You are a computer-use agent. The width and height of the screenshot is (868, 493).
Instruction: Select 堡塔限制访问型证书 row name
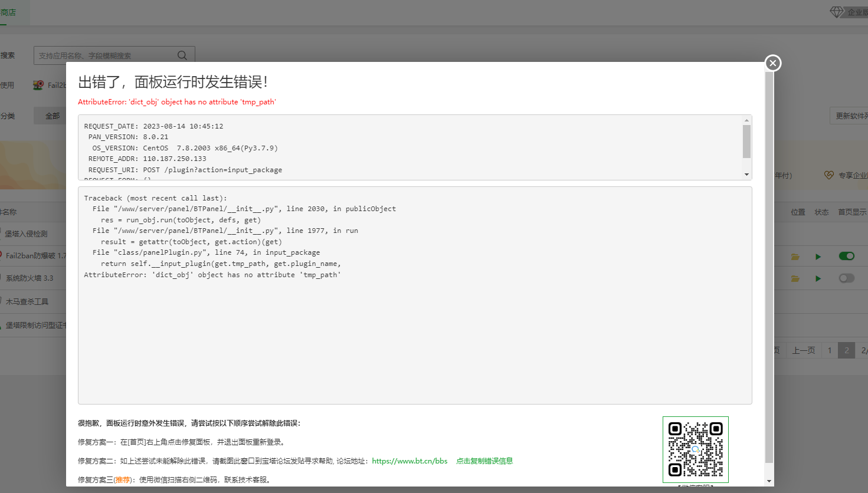(x=36, y=326)
